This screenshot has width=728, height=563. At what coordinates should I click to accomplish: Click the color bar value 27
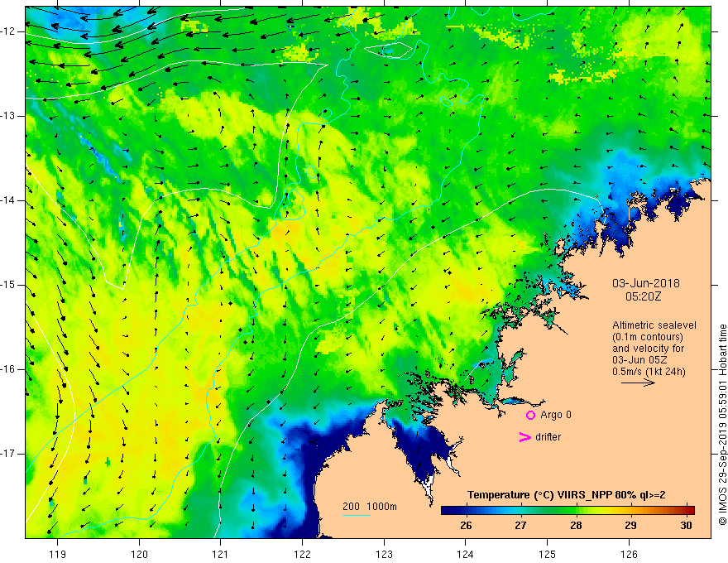[520, 526]
